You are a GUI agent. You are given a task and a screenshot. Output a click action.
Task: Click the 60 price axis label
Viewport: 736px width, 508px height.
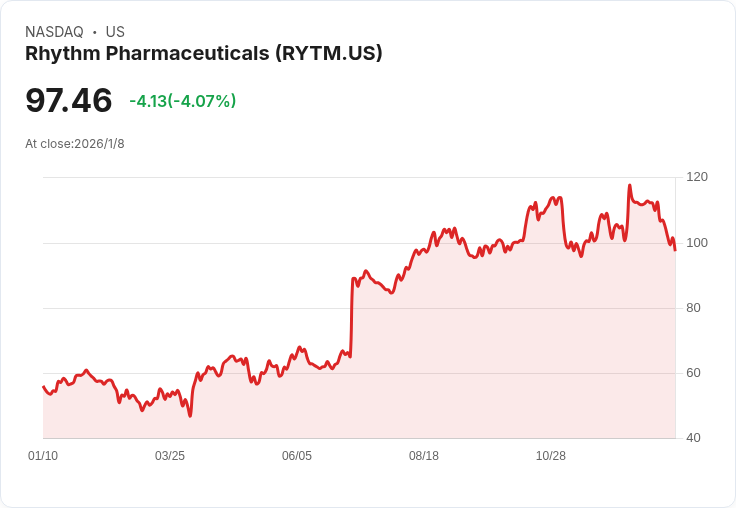[x=693, y=373]
